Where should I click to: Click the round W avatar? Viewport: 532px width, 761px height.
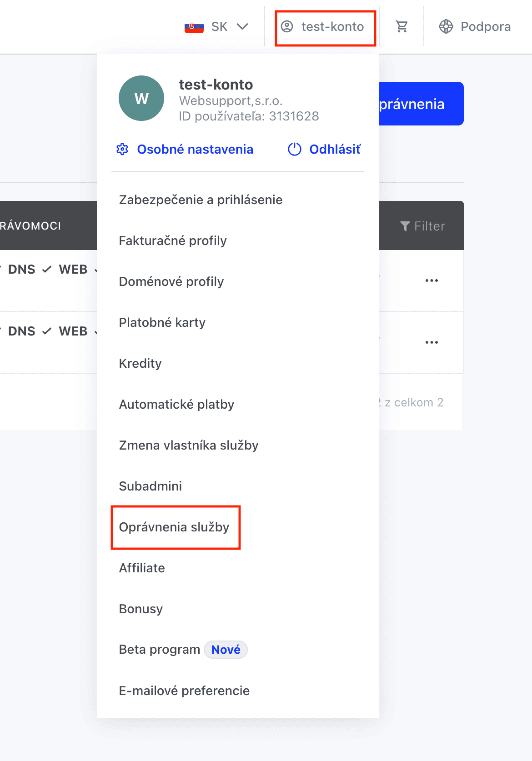pyautogui.click(x=141, y=98)
